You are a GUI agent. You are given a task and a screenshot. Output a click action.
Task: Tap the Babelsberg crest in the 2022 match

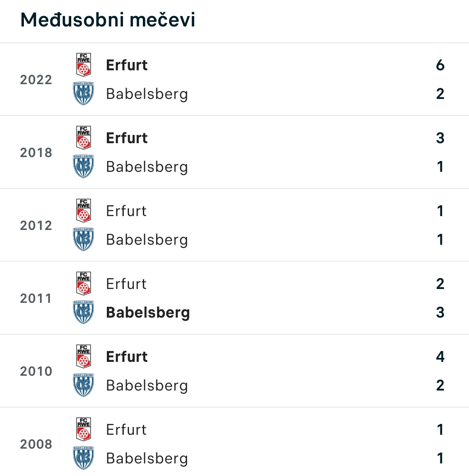[x=83, y=93]
